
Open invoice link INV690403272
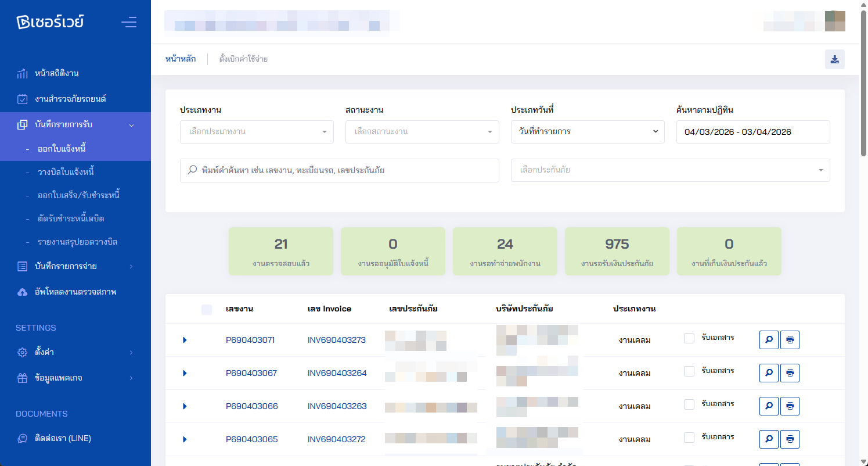[337, 439]
